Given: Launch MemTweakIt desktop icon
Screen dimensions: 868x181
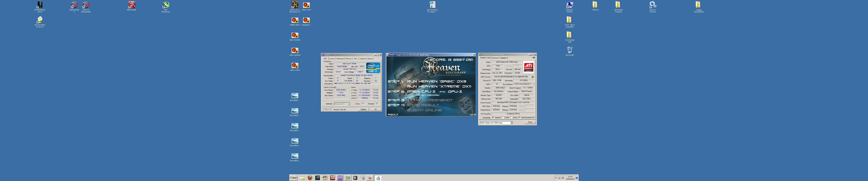Looking at the screenshot, I should [x=131, y=6].
